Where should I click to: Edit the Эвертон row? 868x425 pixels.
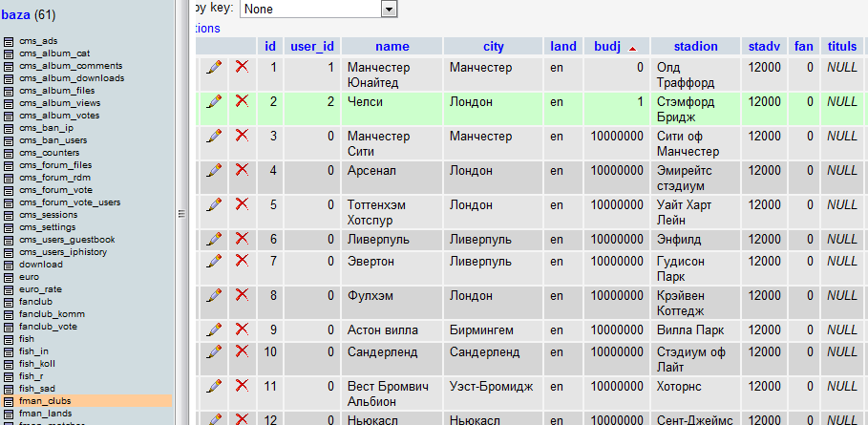tap(214, 261)
